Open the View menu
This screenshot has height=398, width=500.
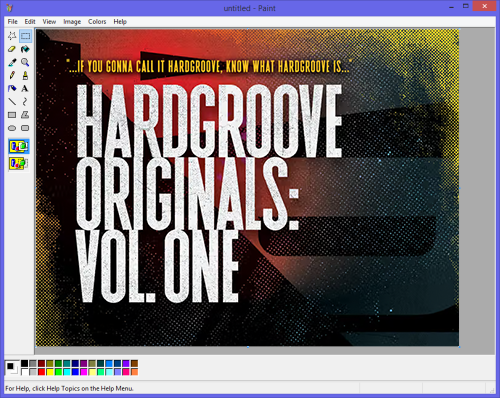[49, 22]
